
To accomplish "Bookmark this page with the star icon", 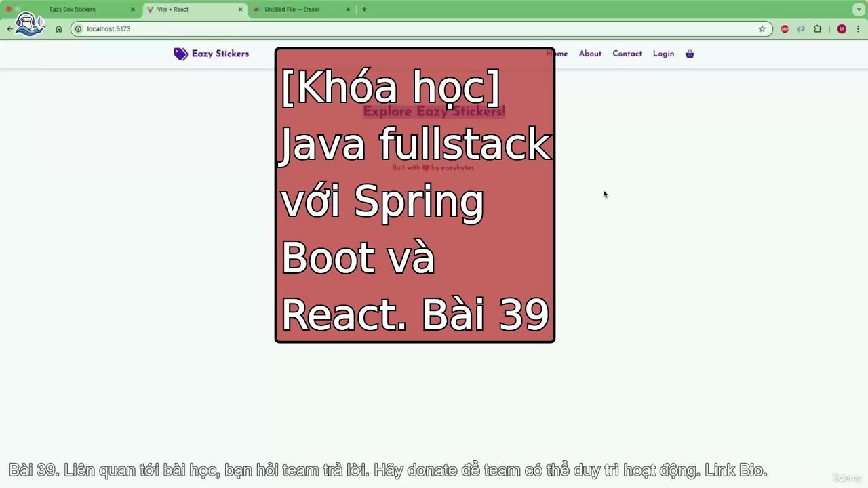I will (762, 29).
